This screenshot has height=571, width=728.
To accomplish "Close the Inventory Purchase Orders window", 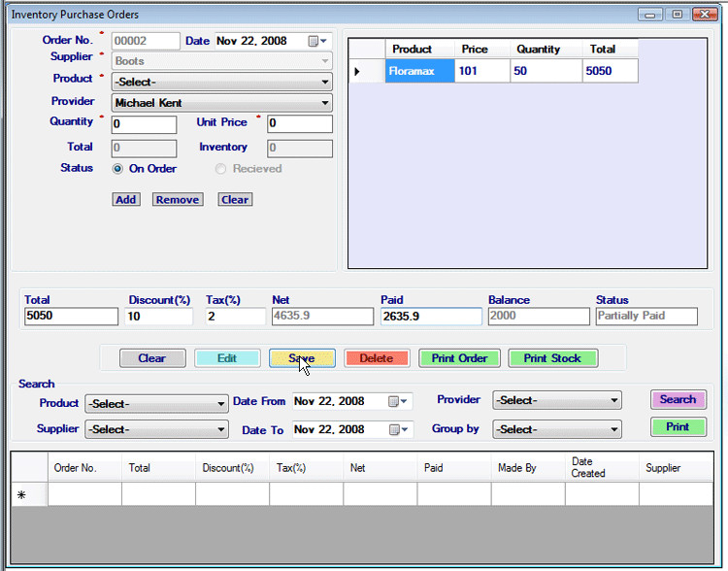I will coord(705,15).
